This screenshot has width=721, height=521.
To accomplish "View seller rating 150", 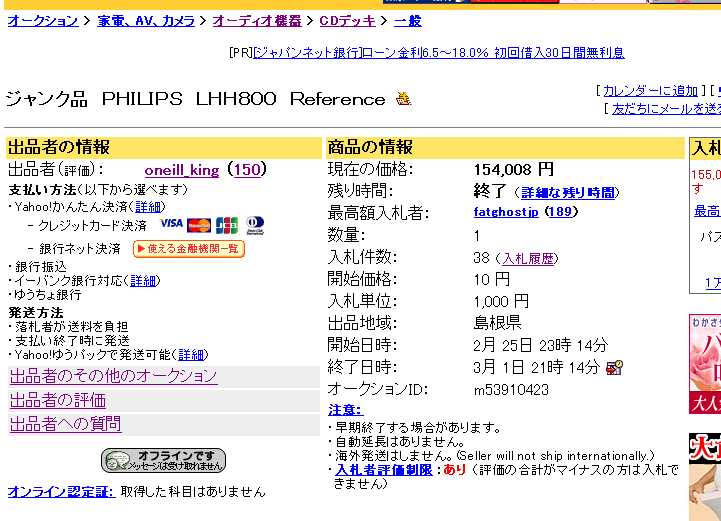I will tap(247, 170).
